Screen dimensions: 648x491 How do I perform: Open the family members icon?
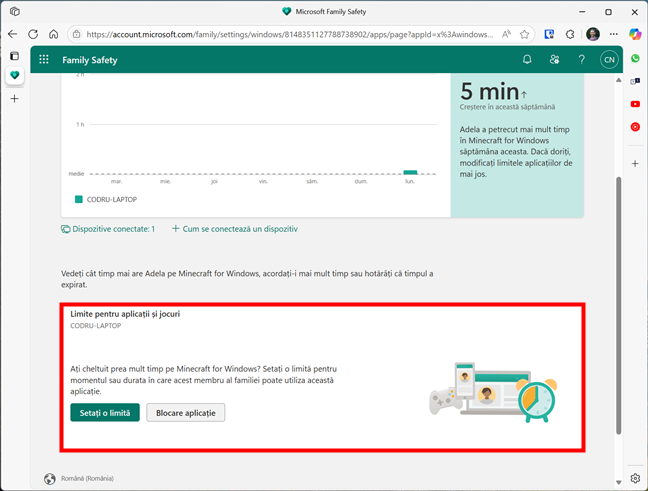pyautogui.click(x=554, y=60)
